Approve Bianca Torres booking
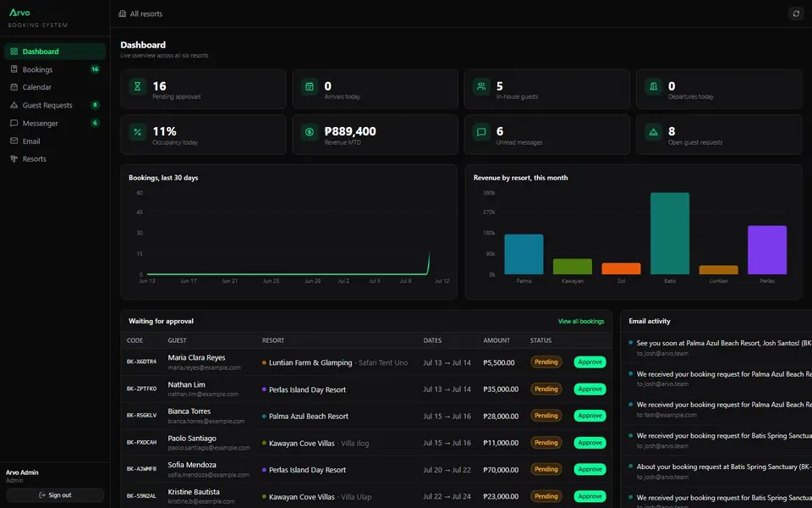The width and height of the screenshot is (812, 508). (x=590, y=415)
